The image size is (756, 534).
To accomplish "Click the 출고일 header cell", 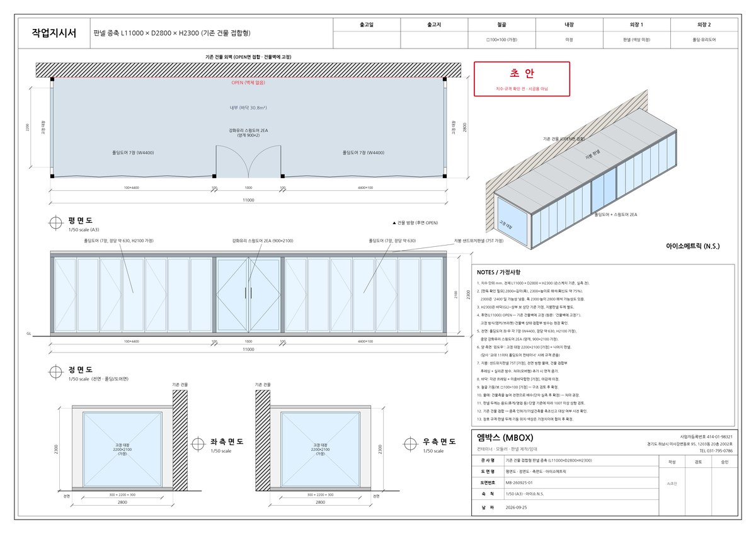I will [x=367, y=25].
